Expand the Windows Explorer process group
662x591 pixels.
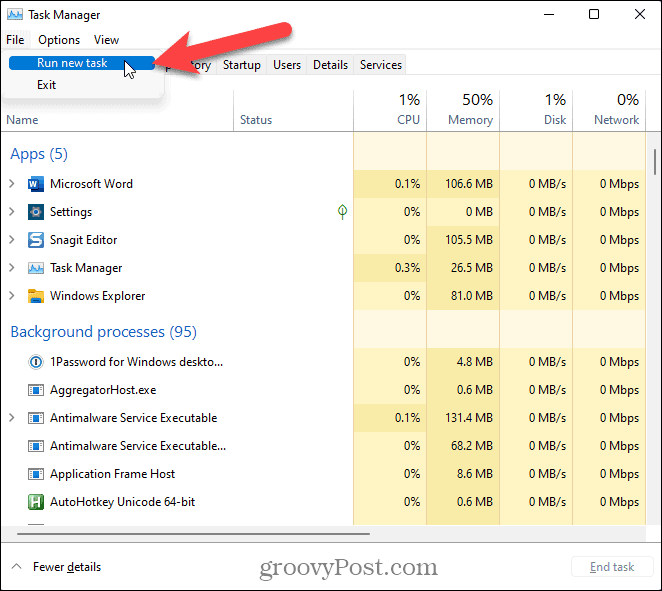[12, 296]
